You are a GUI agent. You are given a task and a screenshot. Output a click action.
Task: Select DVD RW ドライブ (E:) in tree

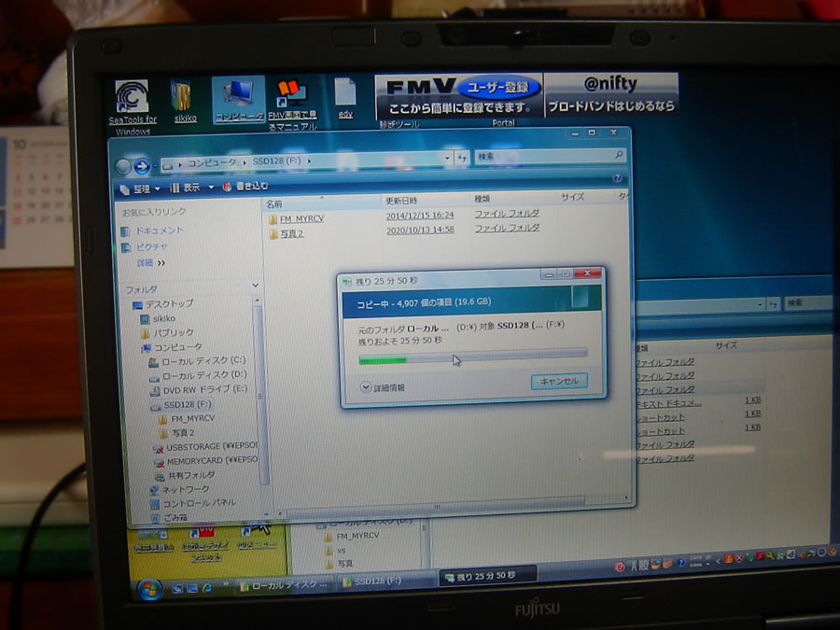[x=199, y=390]
